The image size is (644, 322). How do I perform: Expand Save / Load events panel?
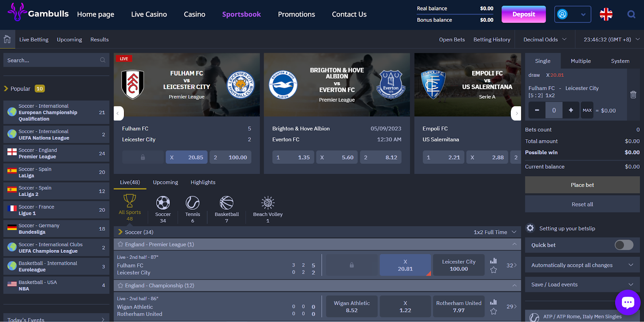pyautogui.click(x=582, y=284)
